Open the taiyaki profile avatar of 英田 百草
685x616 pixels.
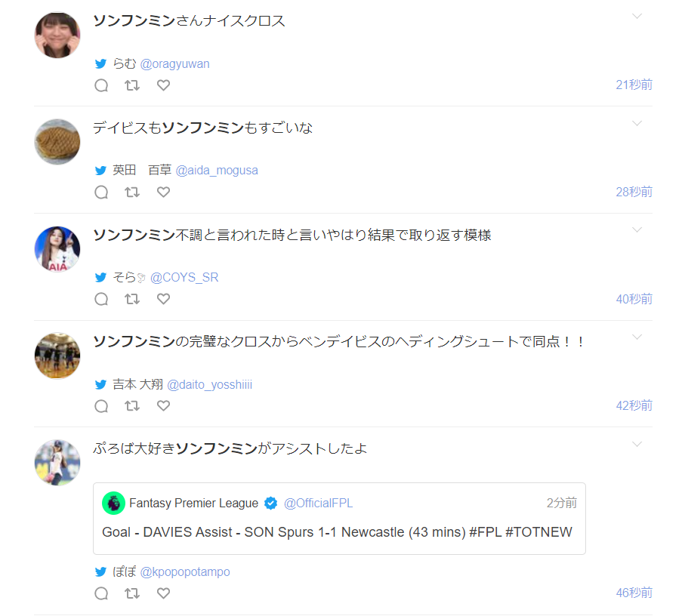point(57,142)
